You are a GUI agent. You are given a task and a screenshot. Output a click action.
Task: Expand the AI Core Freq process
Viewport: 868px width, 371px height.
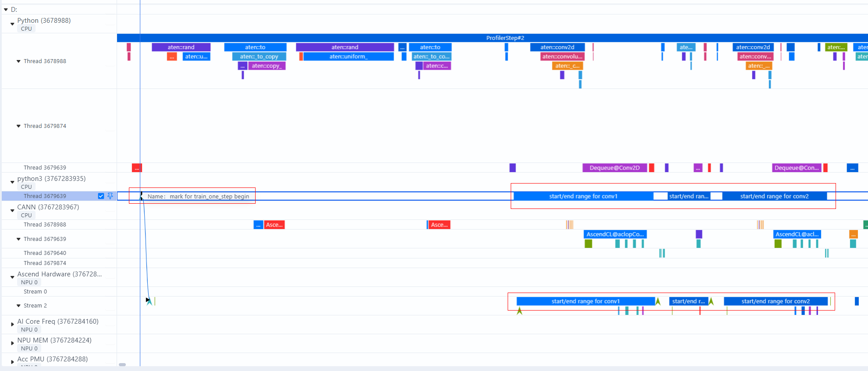12,325
